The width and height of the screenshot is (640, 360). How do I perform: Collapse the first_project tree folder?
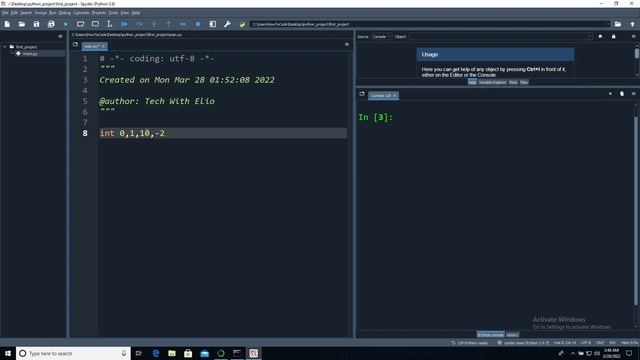pyautogui.click(x=5, y=47)
